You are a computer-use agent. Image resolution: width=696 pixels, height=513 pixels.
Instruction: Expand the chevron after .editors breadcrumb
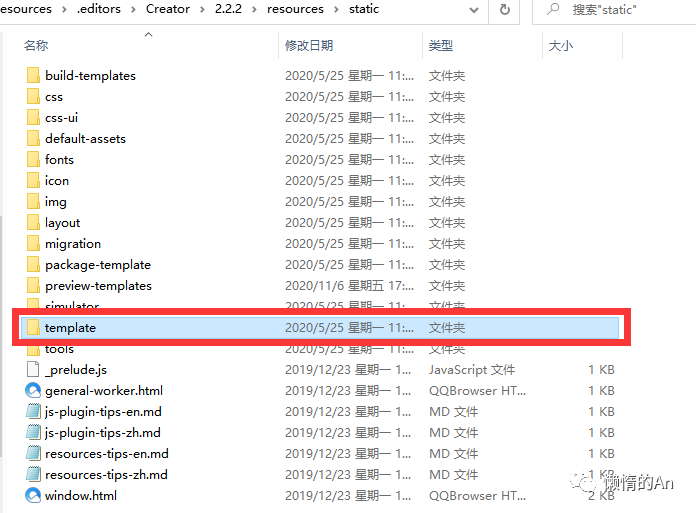(133, 9)
